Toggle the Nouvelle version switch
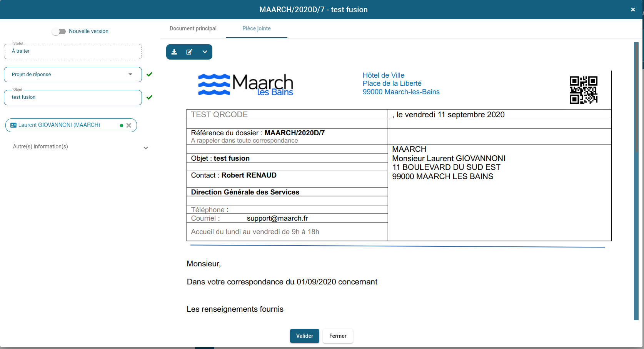 click(x=59, y=32)
